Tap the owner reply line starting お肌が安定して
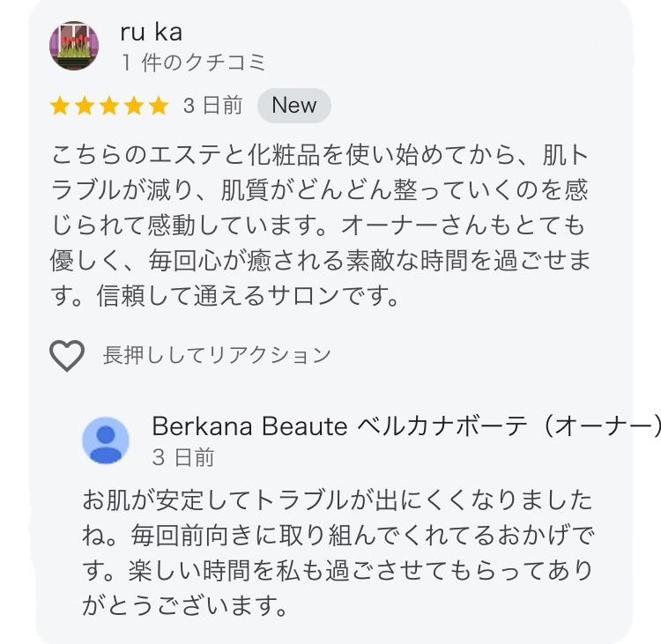The width and height of the screenshot is (661, 644). coord(337,500)
